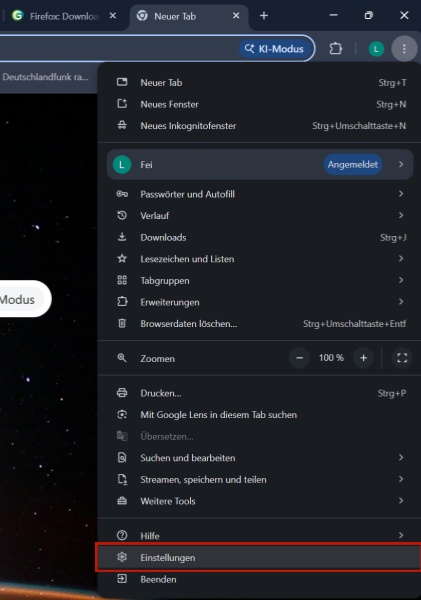Click the bookmarks star icon
Screen dimensions: 421x600
[122, 259]
